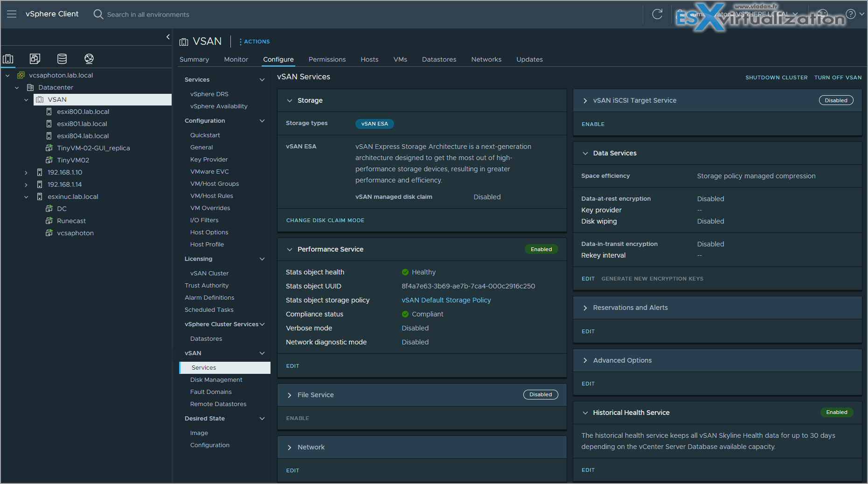Click CHANGE DISK CLAIM MODE

pos(325,220)
